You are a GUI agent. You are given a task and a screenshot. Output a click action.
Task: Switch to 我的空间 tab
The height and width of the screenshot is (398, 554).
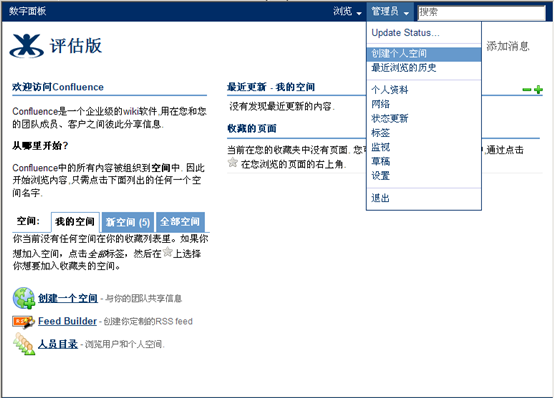(75, 222)
